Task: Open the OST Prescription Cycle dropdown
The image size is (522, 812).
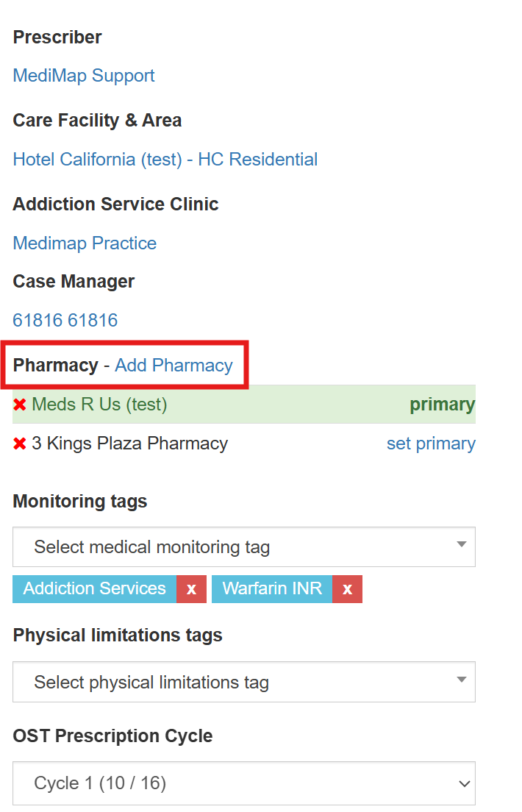Action: (x=243, y=783)
